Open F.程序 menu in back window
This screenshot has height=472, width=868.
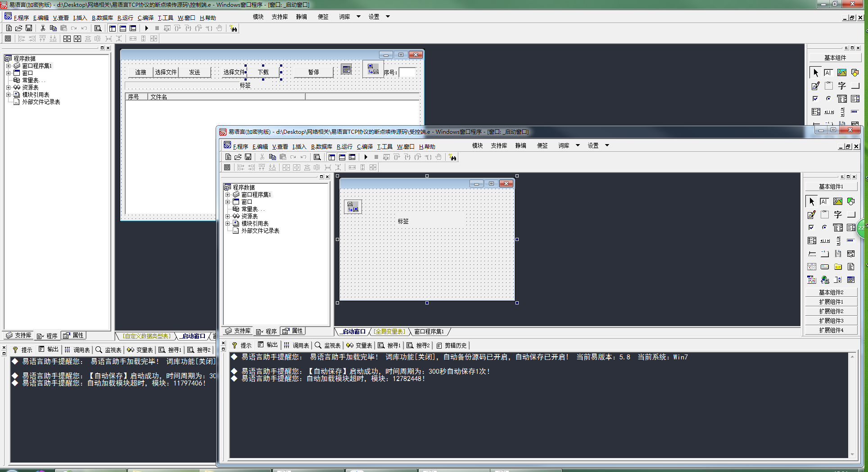21,18
